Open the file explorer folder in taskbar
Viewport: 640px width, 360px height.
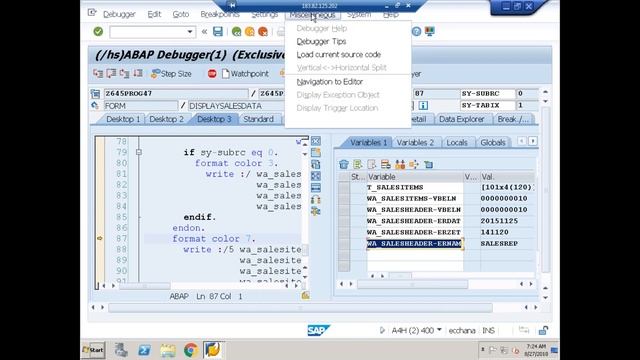(x=167, y=350)
